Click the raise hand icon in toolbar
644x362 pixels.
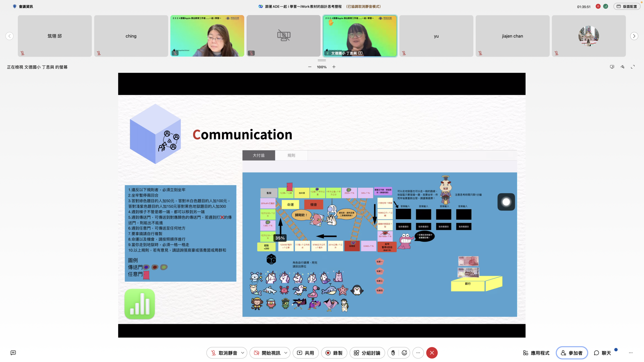[x=393, y=353]
